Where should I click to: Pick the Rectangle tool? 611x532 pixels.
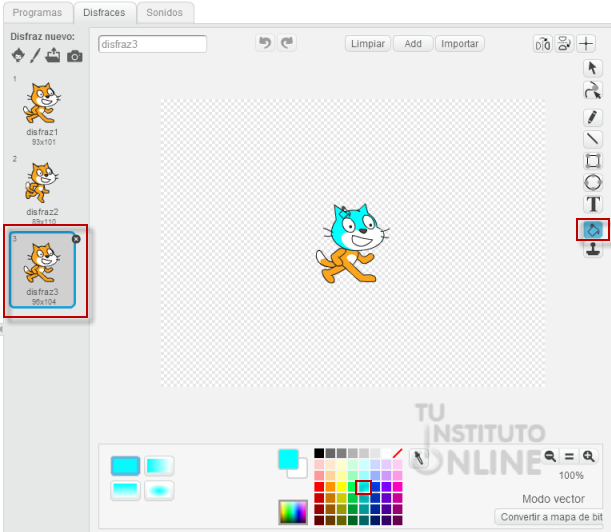pyautogui.click(x=592, y=161)
